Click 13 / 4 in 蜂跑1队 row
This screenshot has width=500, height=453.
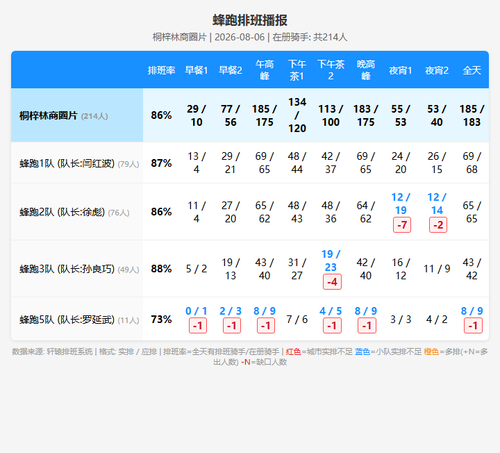[x=196, y=163]
